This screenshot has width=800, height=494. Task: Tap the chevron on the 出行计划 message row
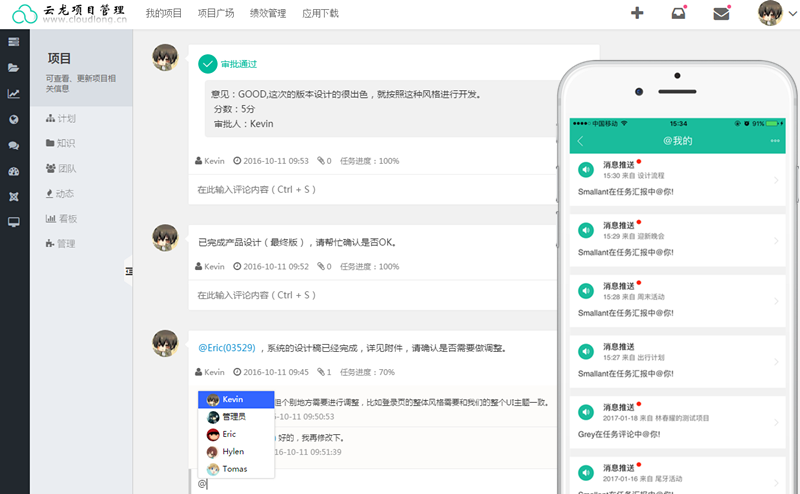click(776, 362)
